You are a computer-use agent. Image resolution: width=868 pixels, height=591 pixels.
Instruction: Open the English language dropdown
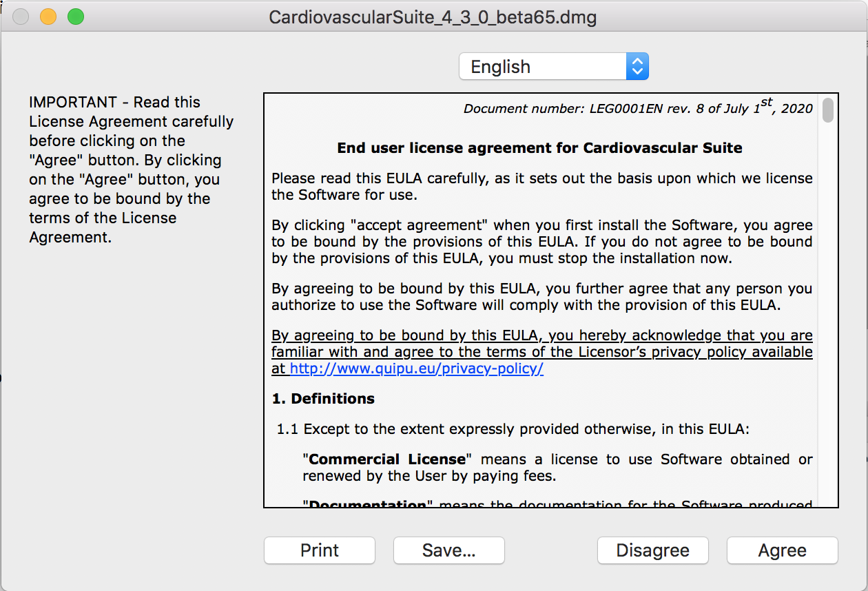(543, 67)
